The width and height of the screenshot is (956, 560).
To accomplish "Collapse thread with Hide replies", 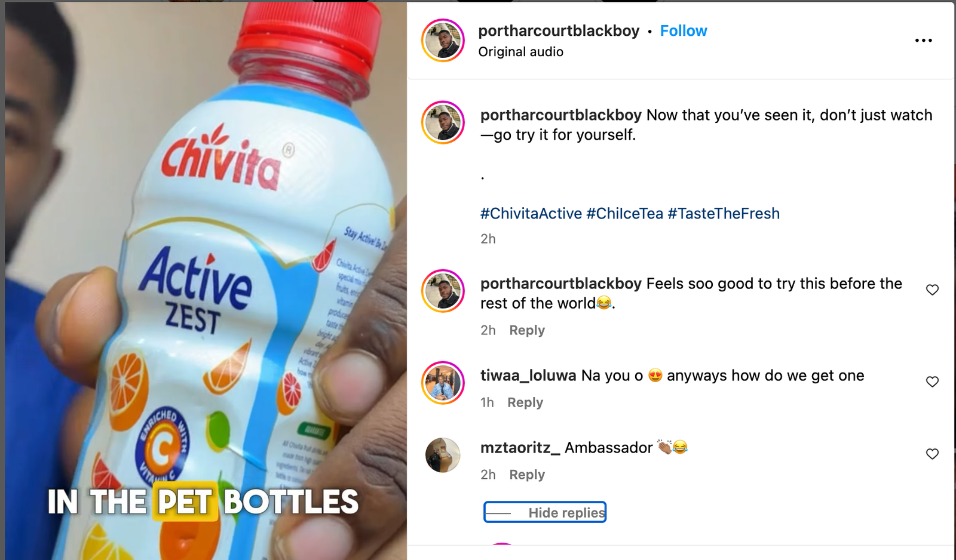I will [x=545, y=512].
